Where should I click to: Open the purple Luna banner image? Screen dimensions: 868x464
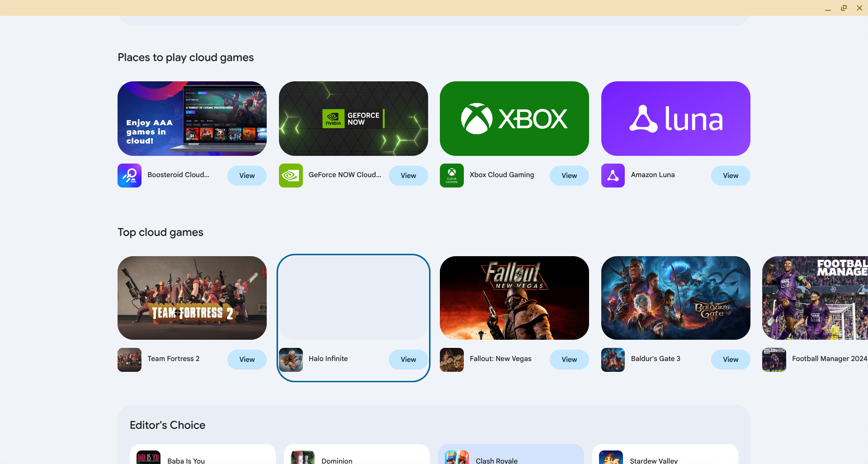675,118
